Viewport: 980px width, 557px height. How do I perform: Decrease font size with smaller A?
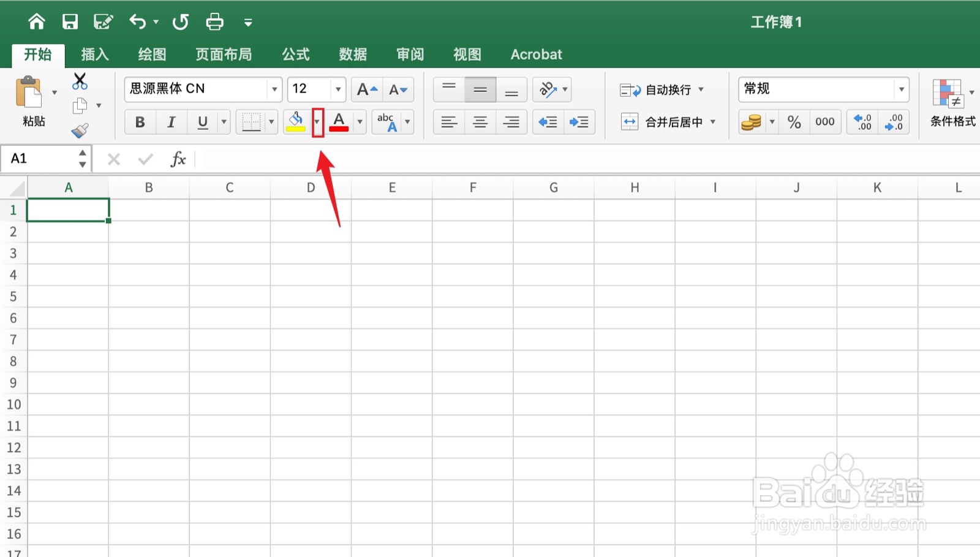coord(398,89)
